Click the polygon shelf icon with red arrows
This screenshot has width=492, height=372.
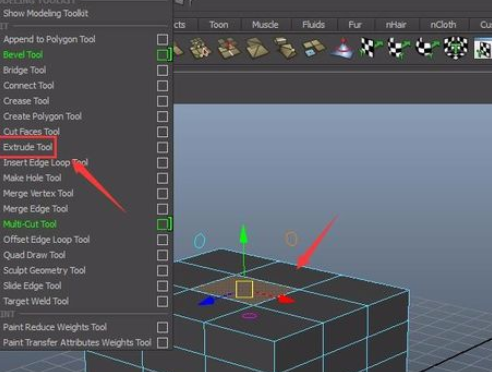pos(229,48)
